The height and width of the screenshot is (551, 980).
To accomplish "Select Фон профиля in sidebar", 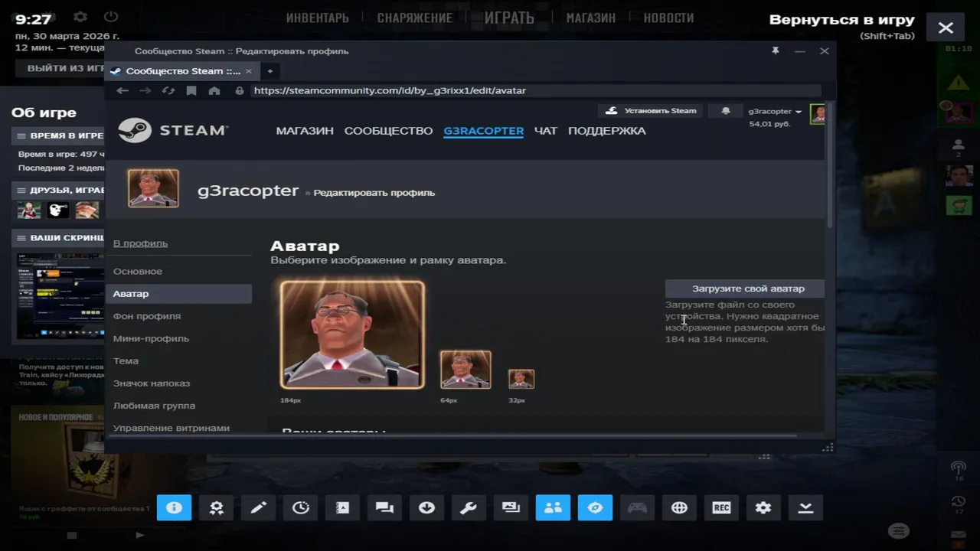I will pos(147,316).
